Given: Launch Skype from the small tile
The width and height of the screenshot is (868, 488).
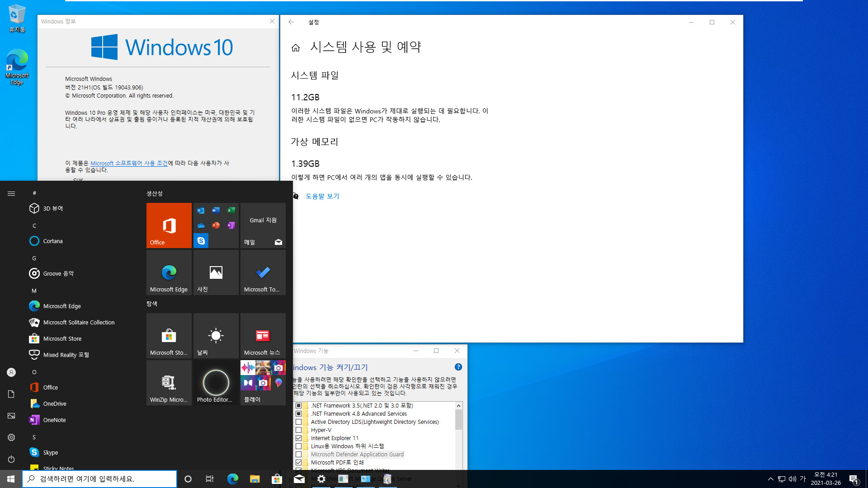Looking at the screenshot, I should click(201, 240).
